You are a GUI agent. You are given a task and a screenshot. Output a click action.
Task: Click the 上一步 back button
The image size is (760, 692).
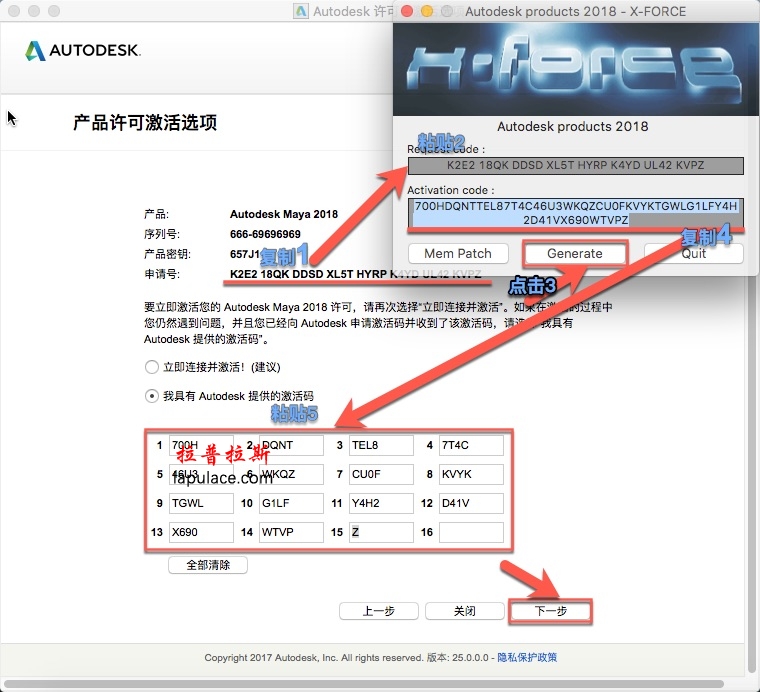click(x=379, y=611)
